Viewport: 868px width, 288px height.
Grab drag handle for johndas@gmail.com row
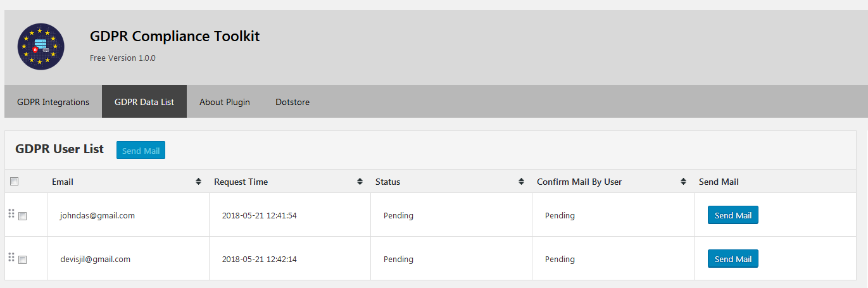tap(11, 213)
